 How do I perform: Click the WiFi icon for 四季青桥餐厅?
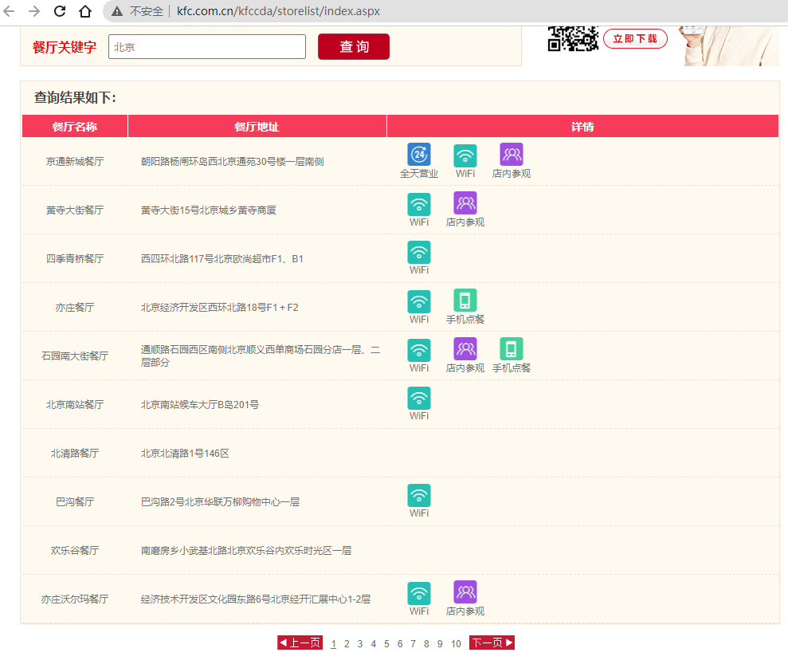point(419,253)
